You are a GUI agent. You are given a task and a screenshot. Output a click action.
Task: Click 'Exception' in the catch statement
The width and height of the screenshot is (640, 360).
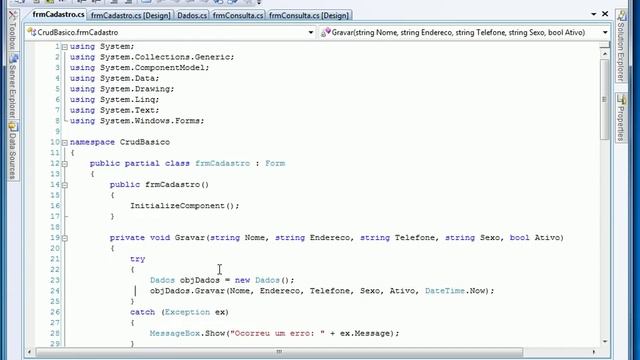click(x=187, y=312)
